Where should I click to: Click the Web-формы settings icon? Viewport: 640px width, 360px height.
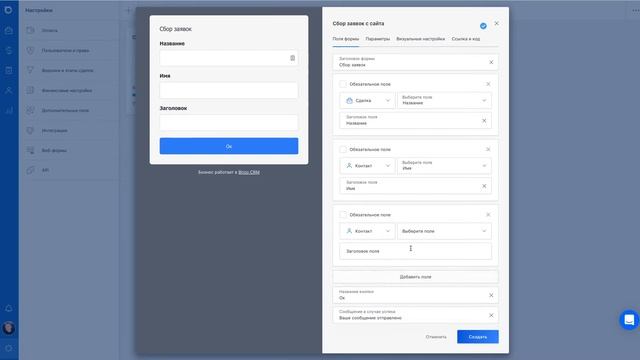click(x=30, y=150)
